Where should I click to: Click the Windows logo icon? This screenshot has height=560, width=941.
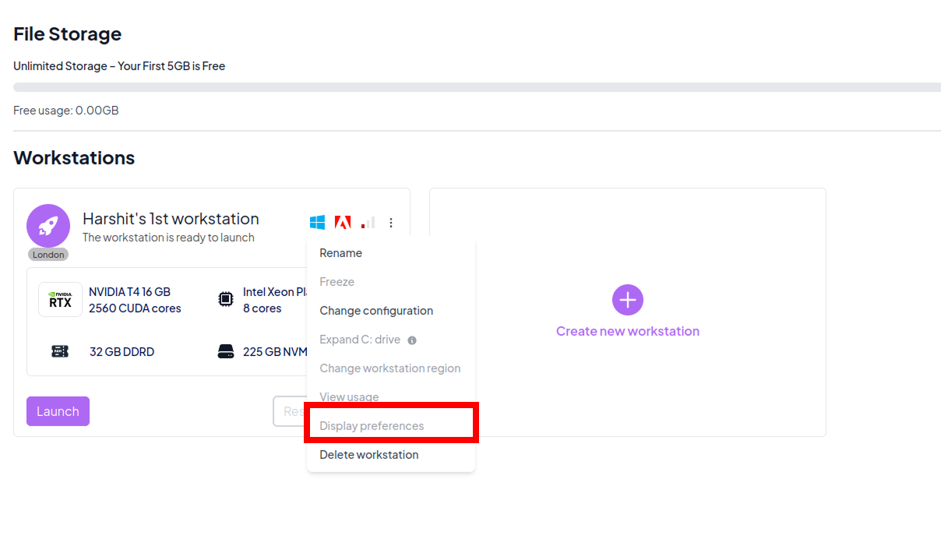tap(317, 223)
